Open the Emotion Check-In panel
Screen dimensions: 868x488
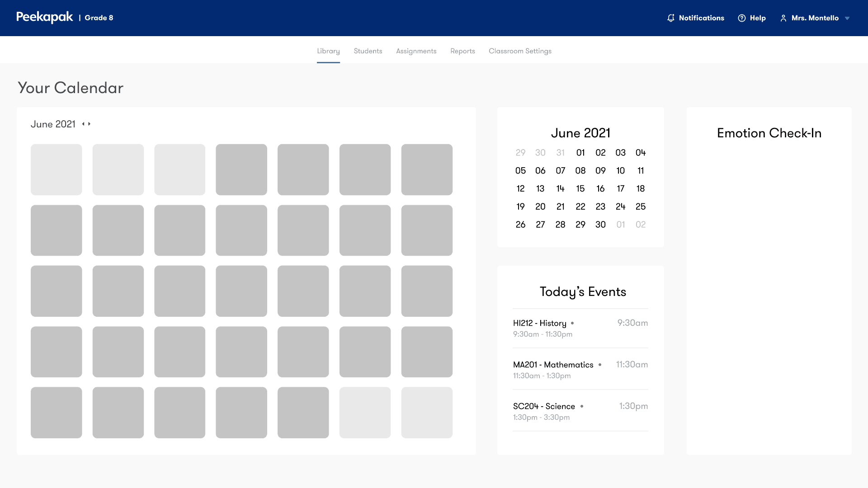(769, 133)
